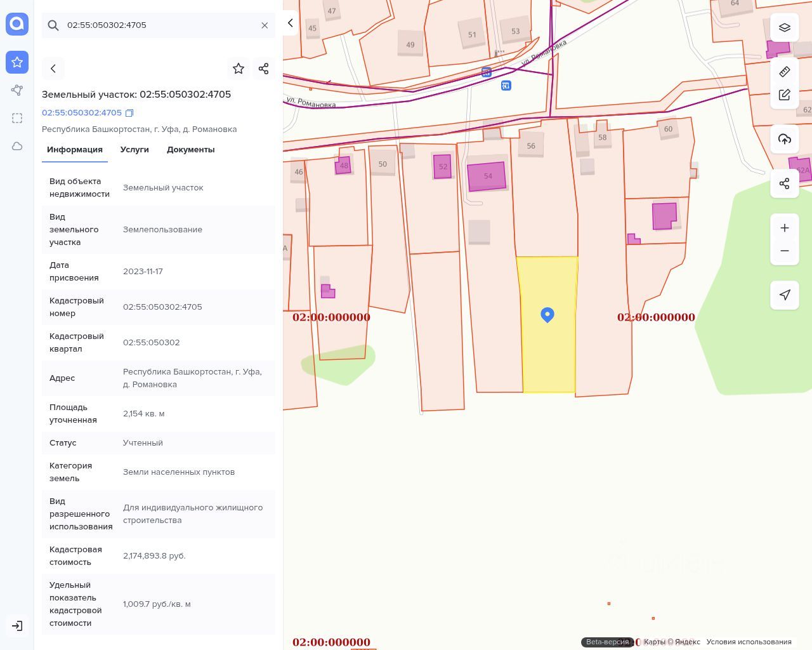Screen dimensions: 812x650
Task: Click the Beta-версия badge
Action: pos(607,642)
